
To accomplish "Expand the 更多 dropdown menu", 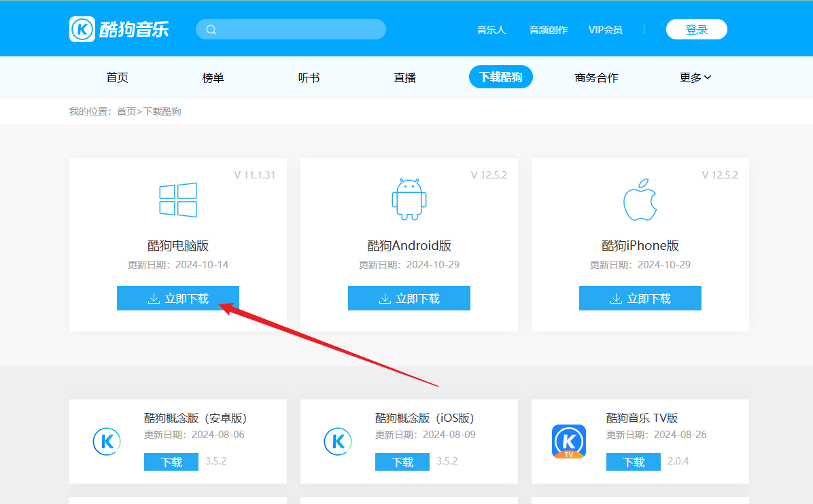I will pos(695,77).
